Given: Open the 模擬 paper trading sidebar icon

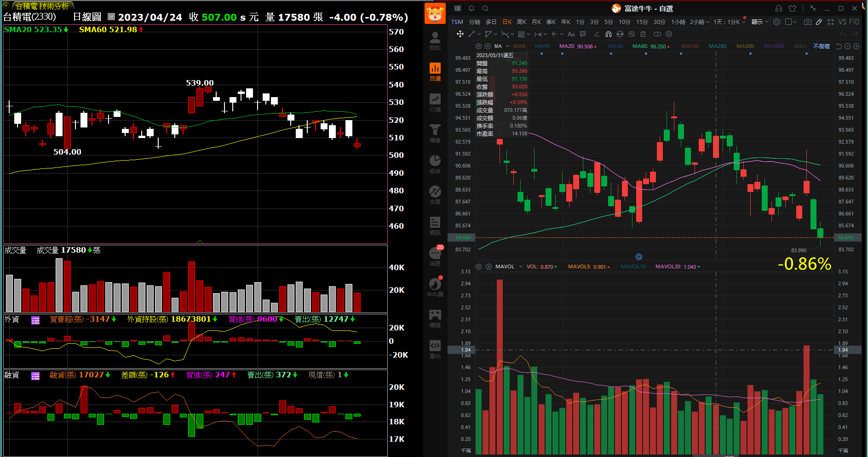Looking at the screenshot, I should click(435, 318).
